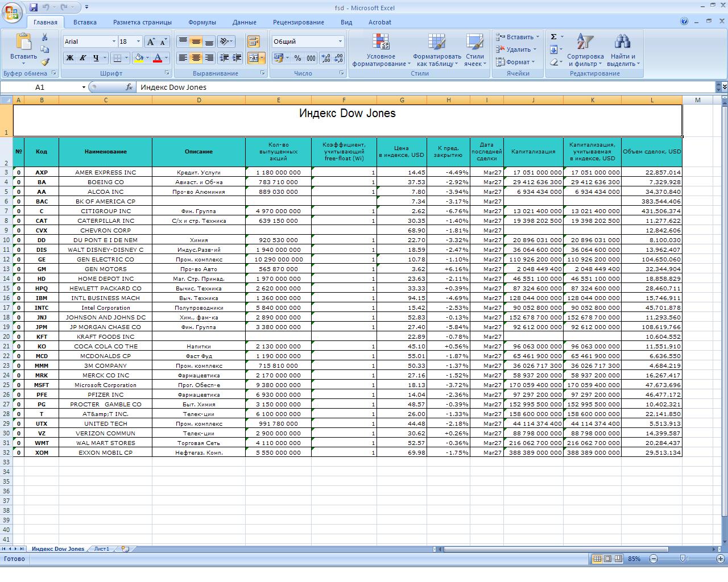This screenshot has height=582, width=728.
Task: Open the font size 18 dropdown
Action: 138,41
